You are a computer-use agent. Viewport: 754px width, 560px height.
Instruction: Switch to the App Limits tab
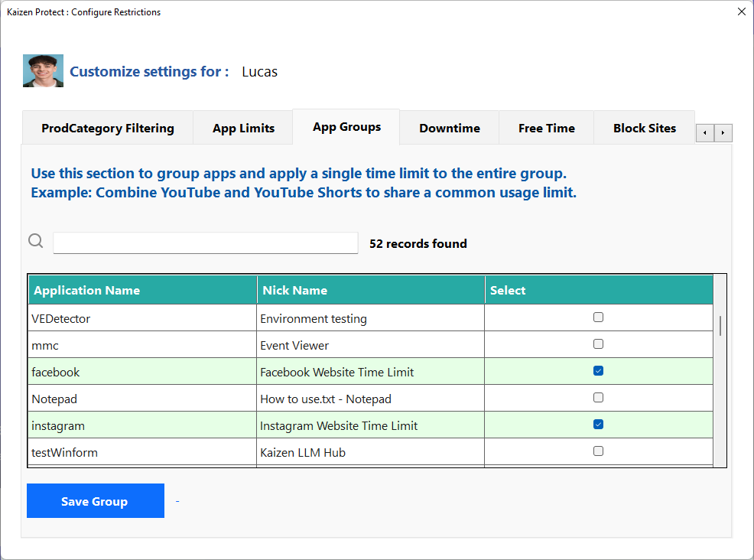coord(242,128)
